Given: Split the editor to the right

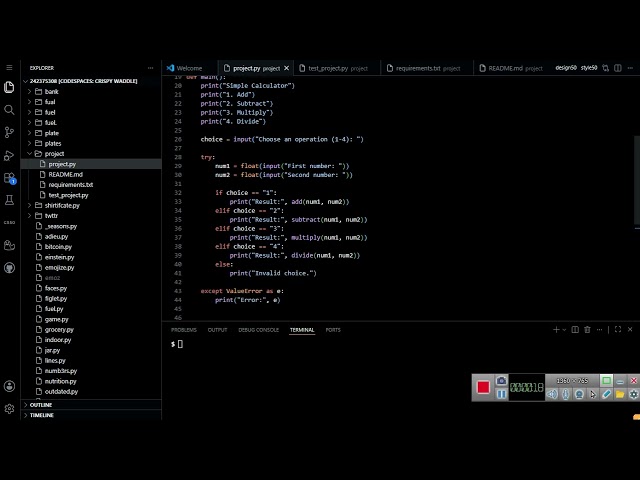Looking at the screenshot, I should pos(618,68).
